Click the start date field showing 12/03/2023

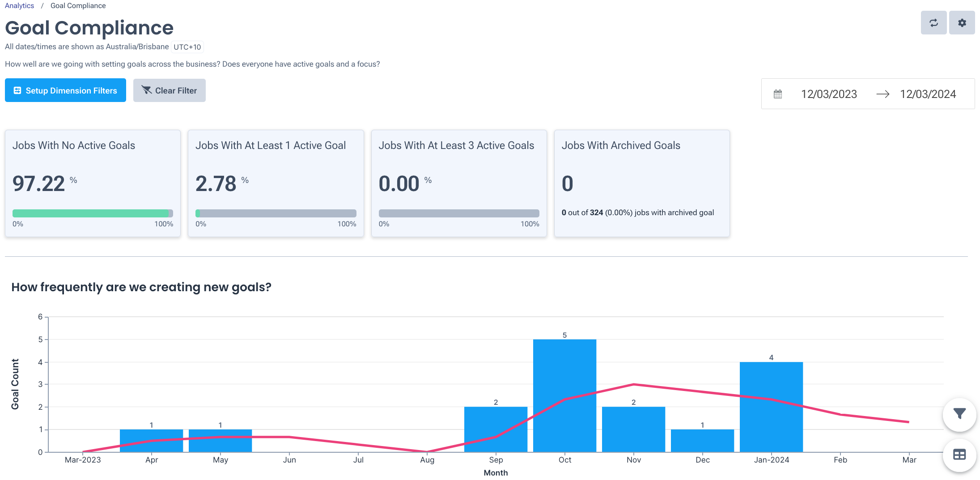click(829, 94)
